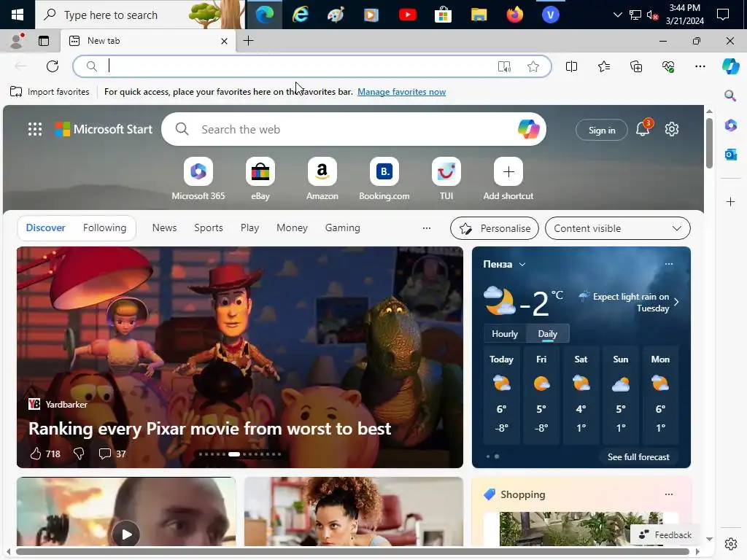Open comments on the Pixar article
Viewport: 747px width, 560px height.
[x=104, y=454]
